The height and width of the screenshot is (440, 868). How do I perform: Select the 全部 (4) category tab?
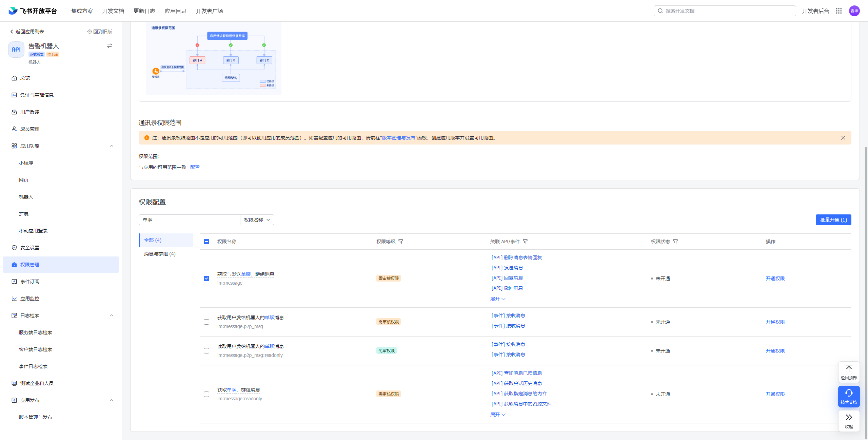point(166,240)
